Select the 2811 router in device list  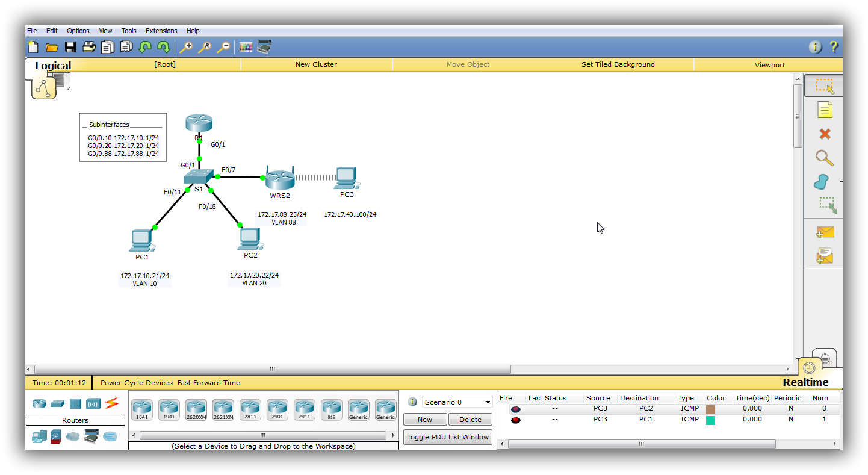(x=250, y=409)
